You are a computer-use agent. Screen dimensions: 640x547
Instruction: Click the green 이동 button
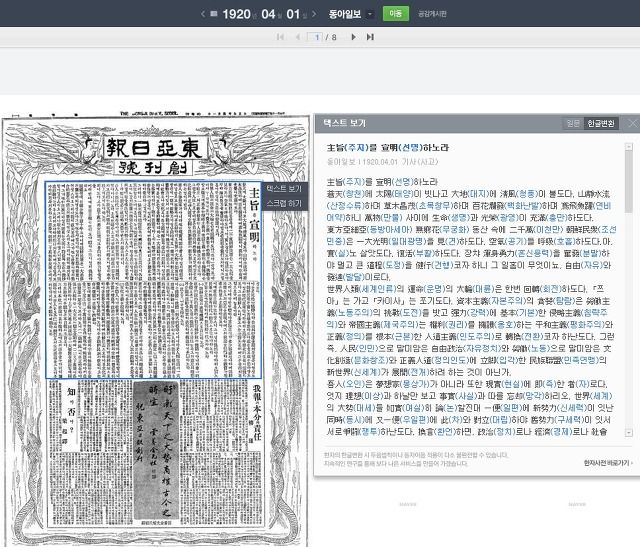click(396, 14)
